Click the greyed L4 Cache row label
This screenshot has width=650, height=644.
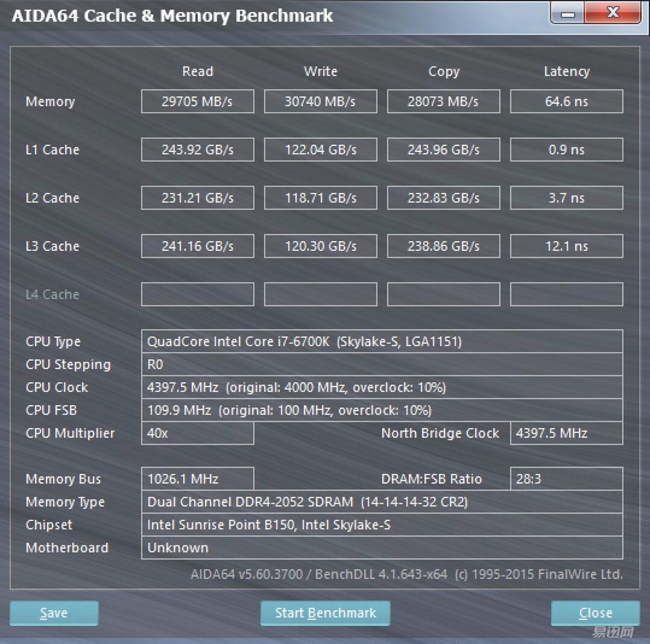pyautogui.click(x=52, y=295)
